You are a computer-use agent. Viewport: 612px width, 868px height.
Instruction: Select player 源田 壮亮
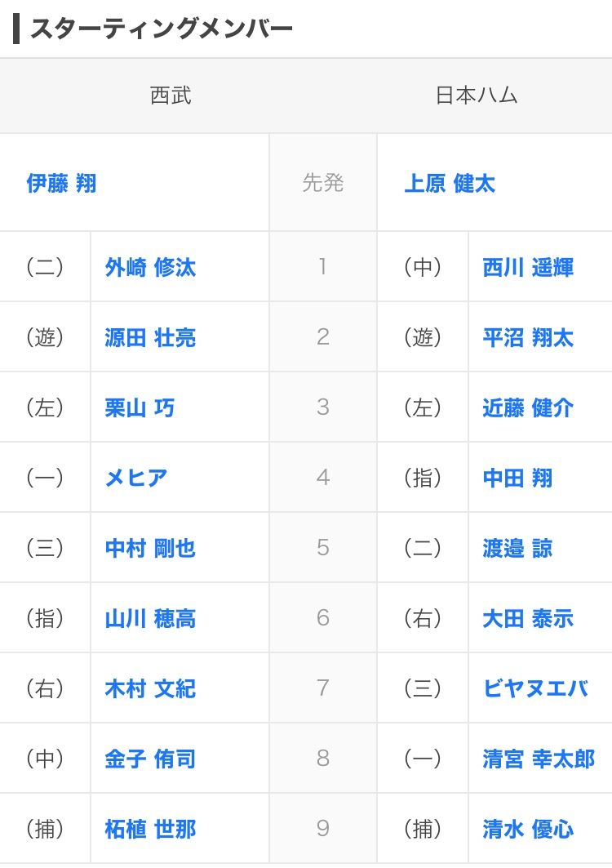[150, 338]
